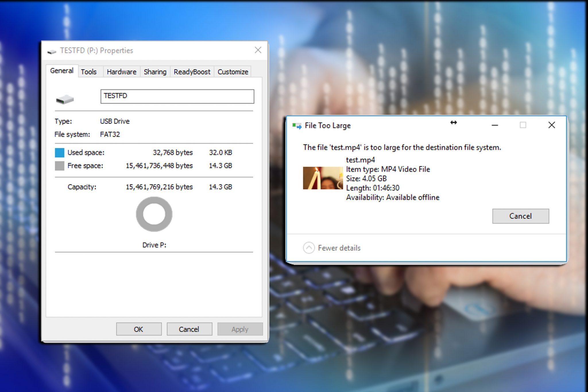Select the ReadyBoost tab
Image resolution: width=588 pixels, height=392 pixels.
click(x=192, y=72)
